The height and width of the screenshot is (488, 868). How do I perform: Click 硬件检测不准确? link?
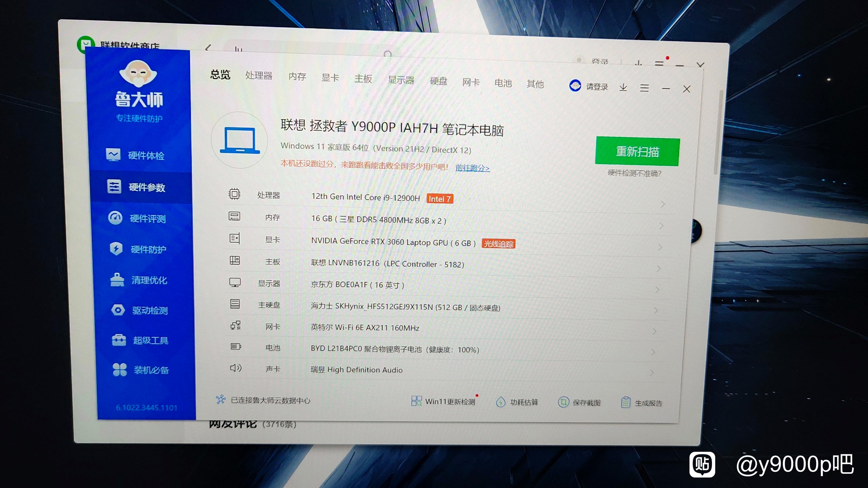[x=634, y=173]
